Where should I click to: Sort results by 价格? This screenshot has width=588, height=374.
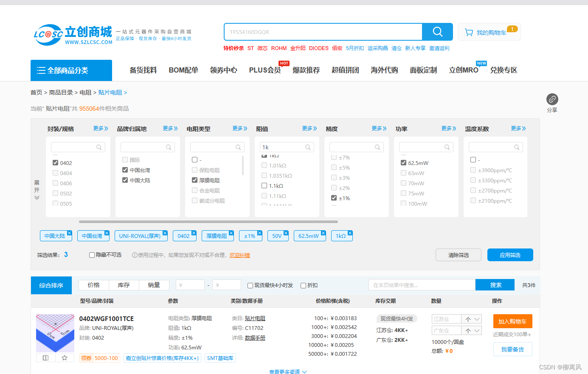pos(93,285)
